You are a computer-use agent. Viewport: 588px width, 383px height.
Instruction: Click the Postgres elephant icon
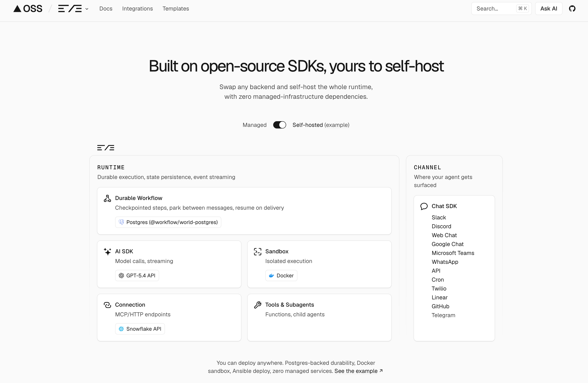coord(121,222)
